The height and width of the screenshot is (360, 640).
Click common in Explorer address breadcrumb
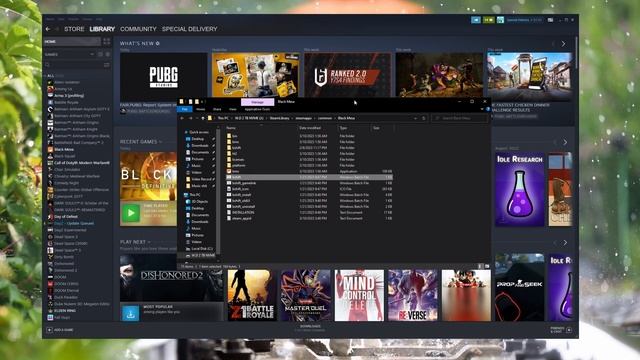(325, 118)
